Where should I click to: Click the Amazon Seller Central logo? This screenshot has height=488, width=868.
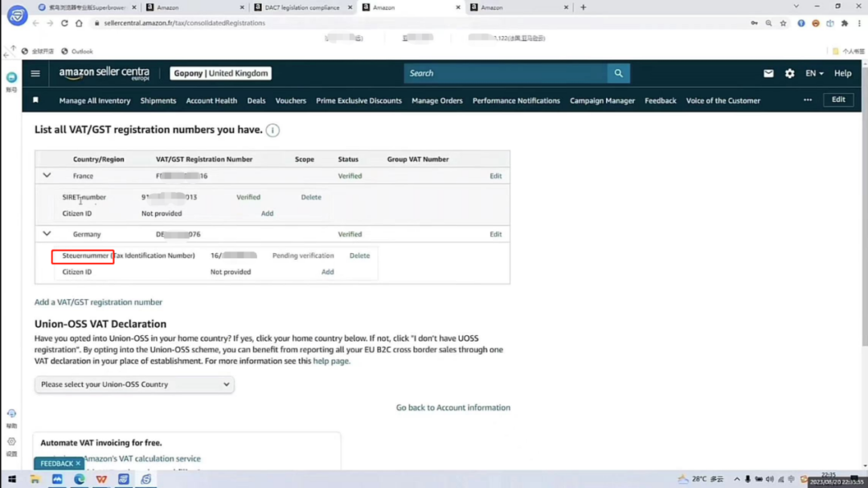click(104, 74)
